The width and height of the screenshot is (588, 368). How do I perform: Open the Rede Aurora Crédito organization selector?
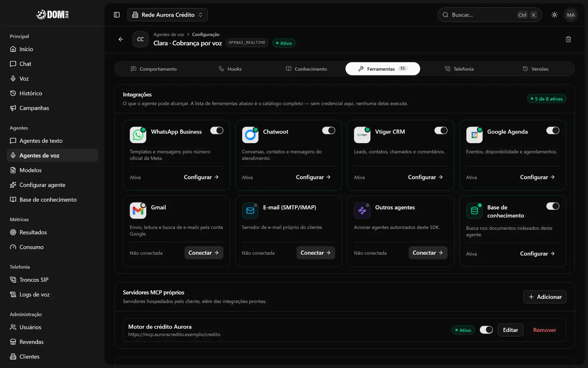coord(168,15)
